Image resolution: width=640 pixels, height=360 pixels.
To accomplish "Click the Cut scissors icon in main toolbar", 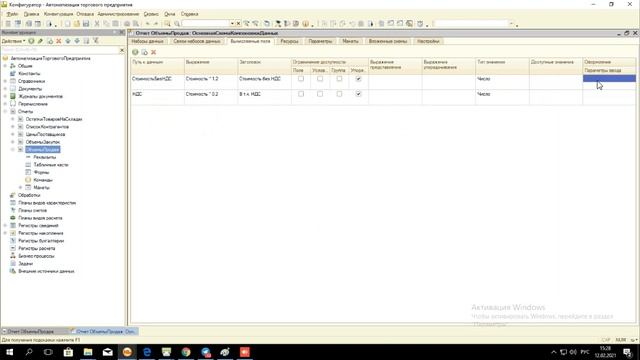I will 97,24.
